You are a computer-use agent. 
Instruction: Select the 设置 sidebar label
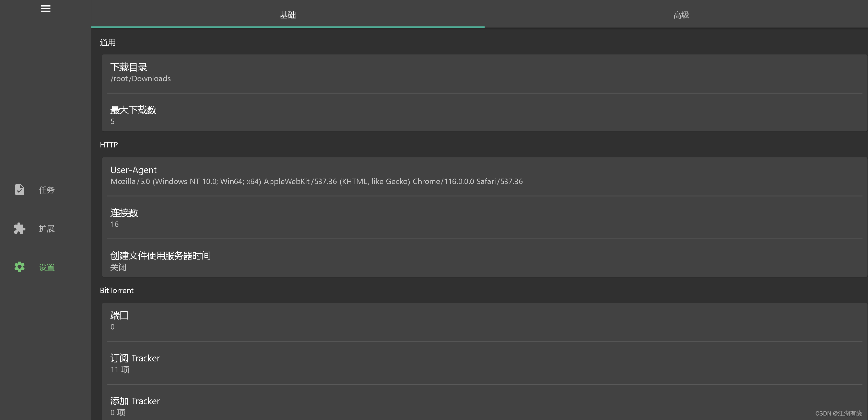46,267
